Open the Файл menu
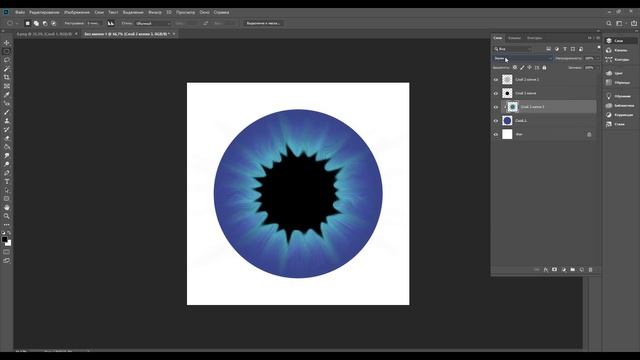This screenshot has width=640, height=360. pyautogui.click(x=20, y=12)
